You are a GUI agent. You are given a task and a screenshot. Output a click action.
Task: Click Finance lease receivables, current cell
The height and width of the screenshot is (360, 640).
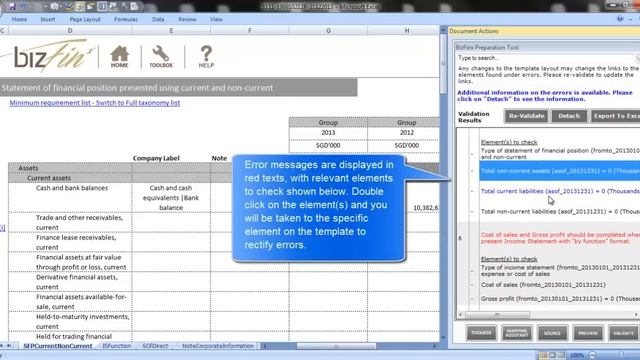tap(70, 242)
